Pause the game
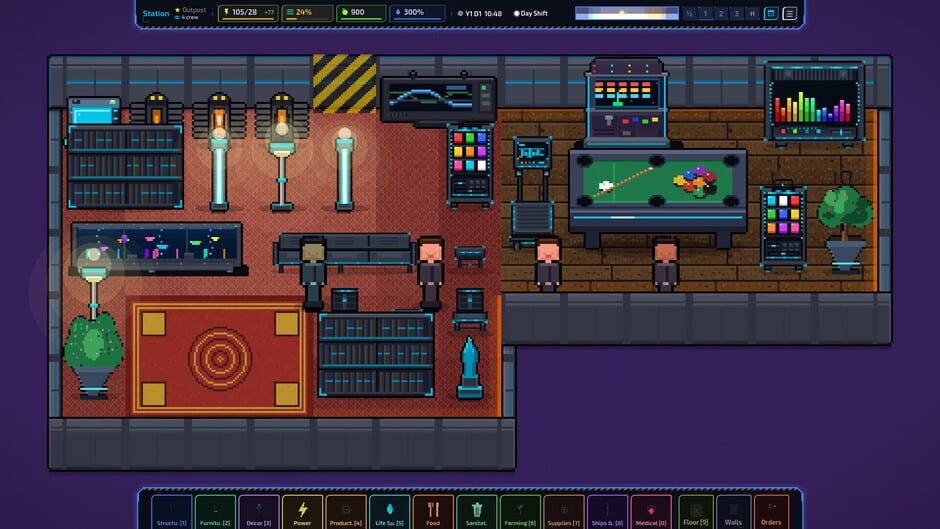This screenshot has width=940, height=529. click(752, 13)
